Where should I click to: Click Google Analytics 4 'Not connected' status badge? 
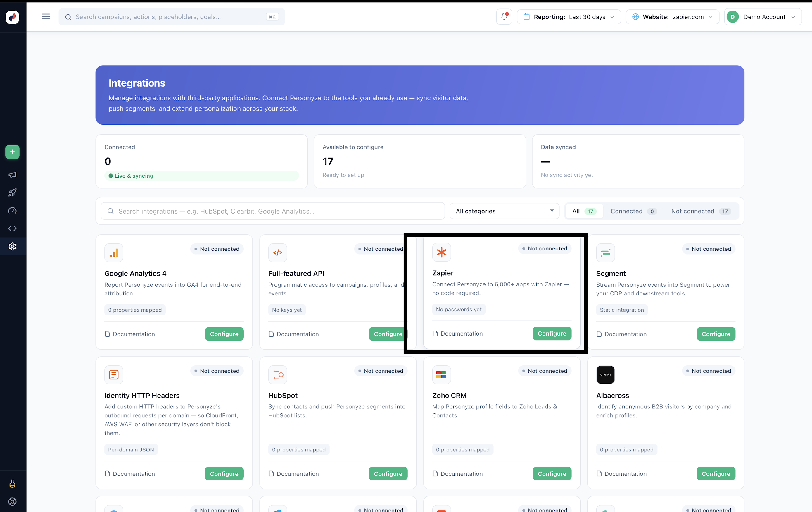[217, 249]
